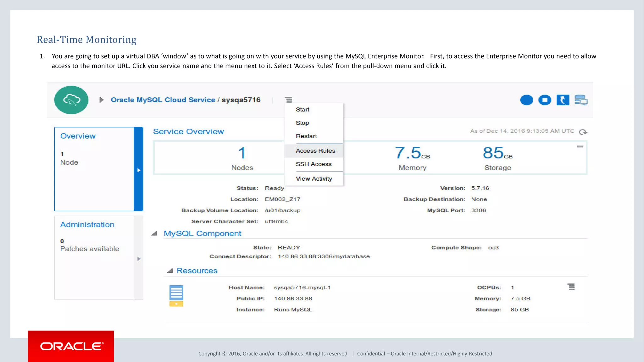
Task: Click the blue stop service icon
Action: (545, 100)
